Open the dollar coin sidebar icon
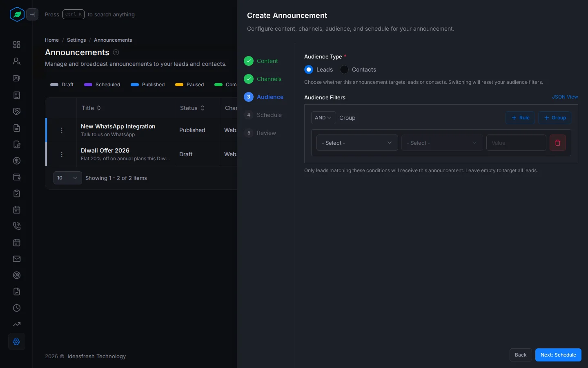Screen dimensions: 588x368 [x=17, y=161]
